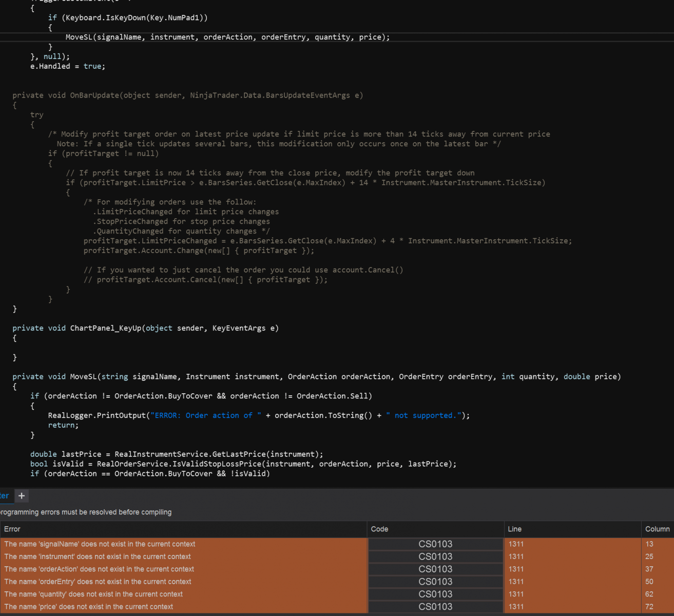Sort by the Column column header
Viewport: 674px width, 616px height.
[657, 529]
